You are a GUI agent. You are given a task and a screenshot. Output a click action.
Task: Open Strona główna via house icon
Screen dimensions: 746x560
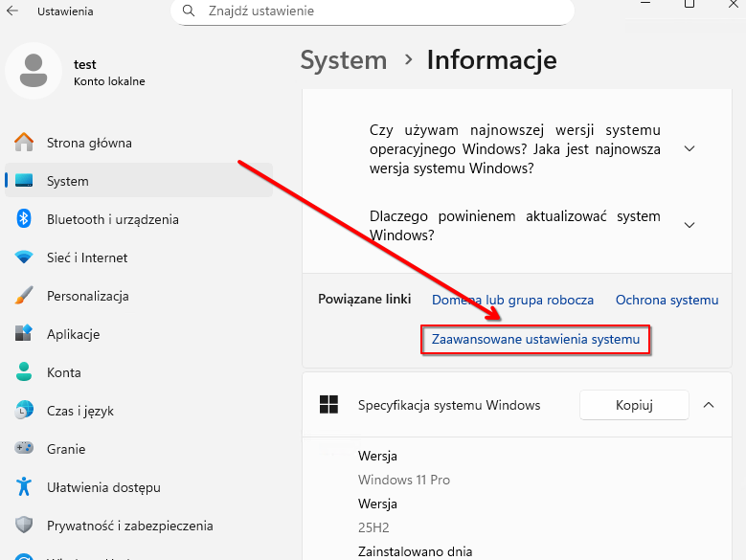(24, 143)
